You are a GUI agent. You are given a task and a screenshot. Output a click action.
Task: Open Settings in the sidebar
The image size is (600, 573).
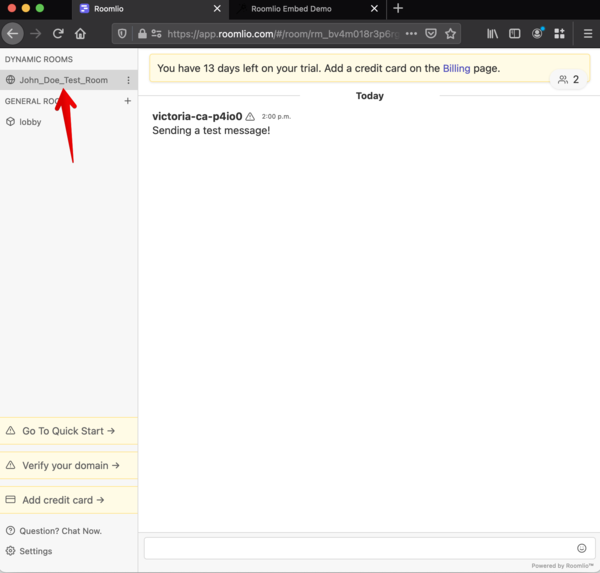click(x=35, y=551)
